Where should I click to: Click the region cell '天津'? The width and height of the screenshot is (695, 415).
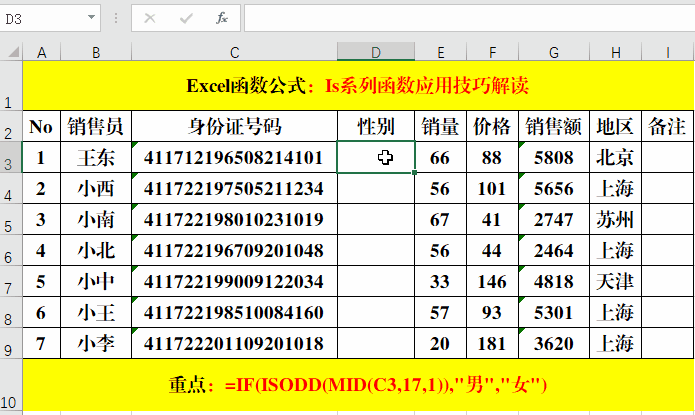tap(616, 282)
